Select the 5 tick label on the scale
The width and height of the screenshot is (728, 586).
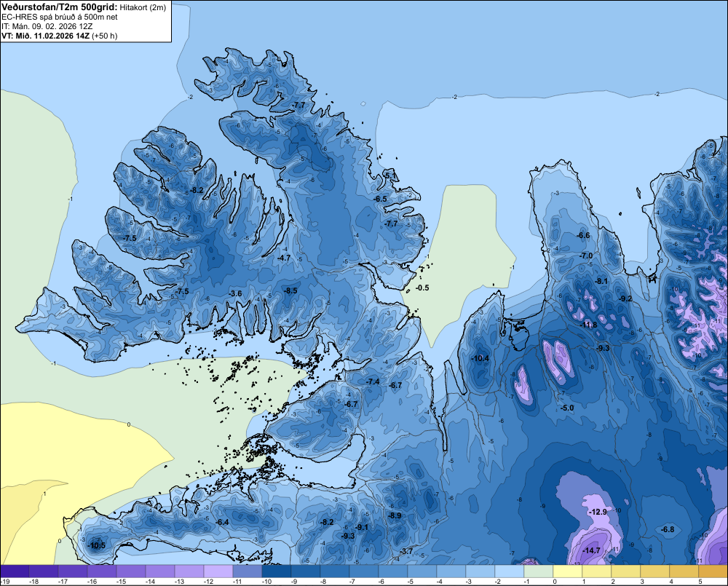click(x=700, y=582)
